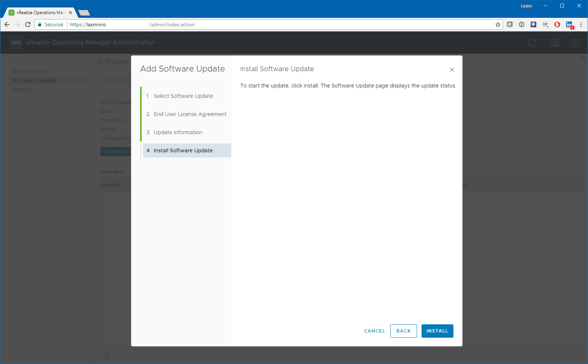588x364 pixels.
Task: Reload the page with browser refresh icon
Action: point(28,24)
